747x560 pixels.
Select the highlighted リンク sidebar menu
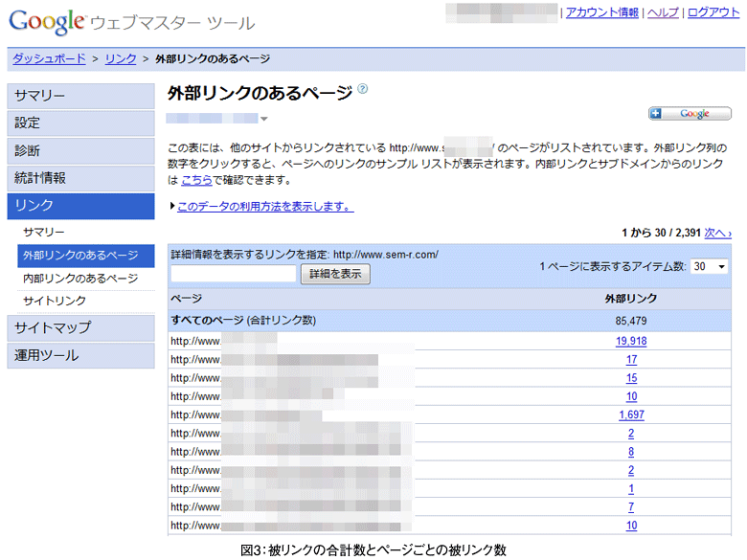point(81,206)
